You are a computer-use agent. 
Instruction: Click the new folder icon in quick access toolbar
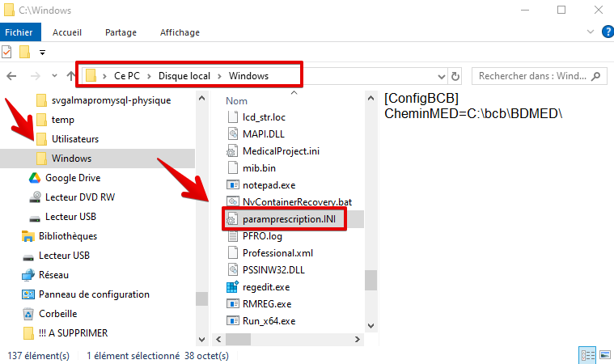[x=24, y=52]
